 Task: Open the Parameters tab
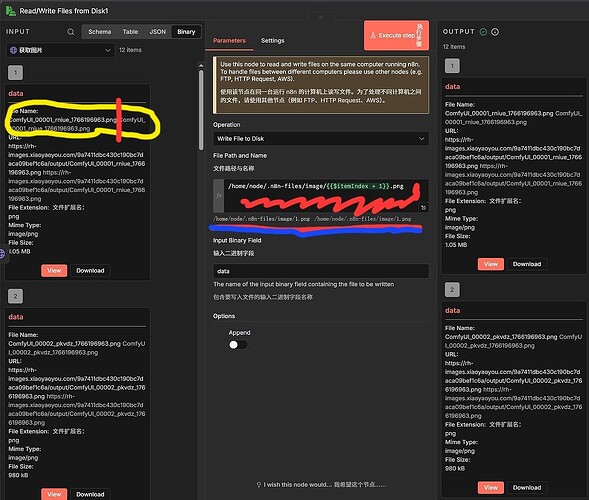[229, 41]
